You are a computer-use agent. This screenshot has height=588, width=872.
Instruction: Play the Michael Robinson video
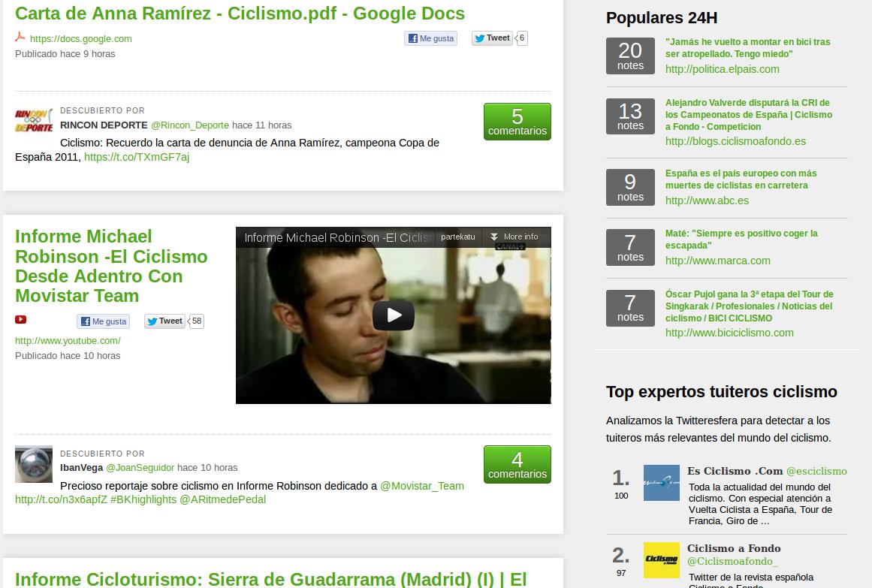click(393, 315)
